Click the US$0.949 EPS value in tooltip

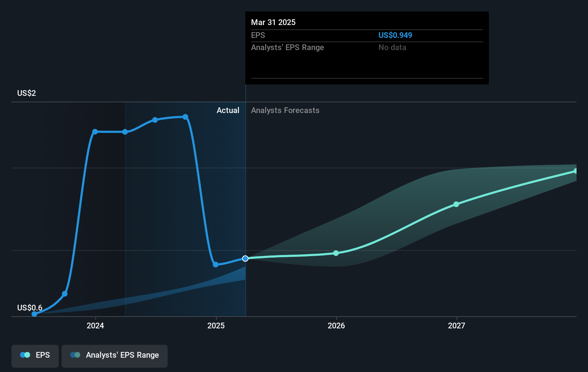395,35
